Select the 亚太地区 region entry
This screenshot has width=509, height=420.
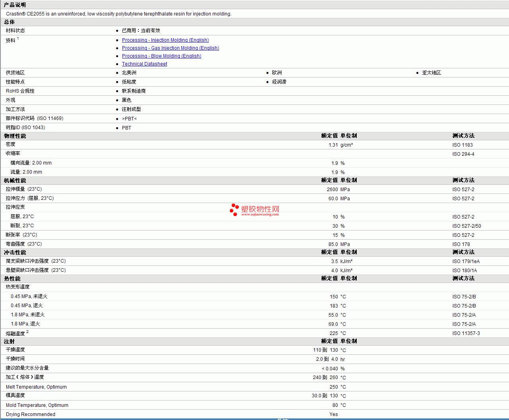click(431, 73)
